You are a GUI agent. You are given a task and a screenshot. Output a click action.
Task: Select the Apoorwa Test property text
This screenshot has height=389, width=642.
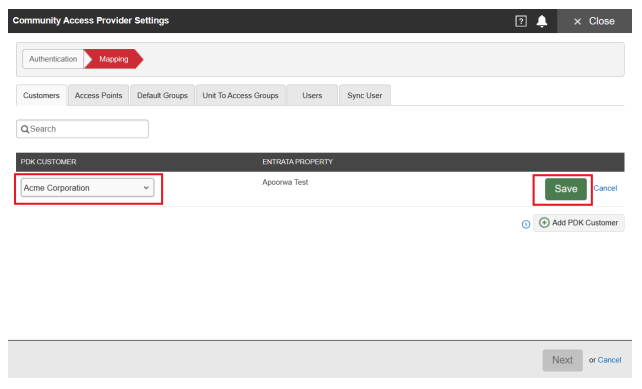point(285,183)
